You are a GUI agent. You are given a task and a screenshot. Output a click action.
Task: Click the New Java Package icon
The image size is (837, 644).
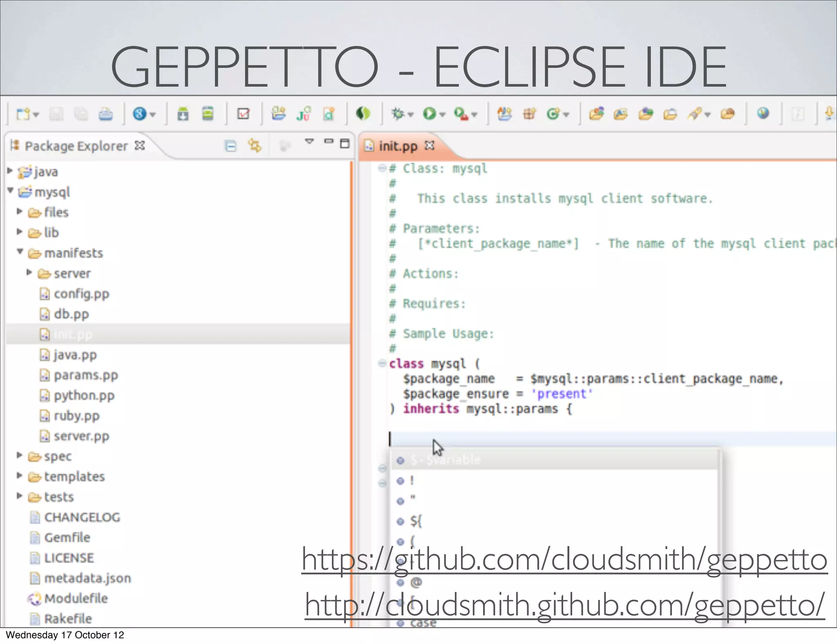[529, 114]
